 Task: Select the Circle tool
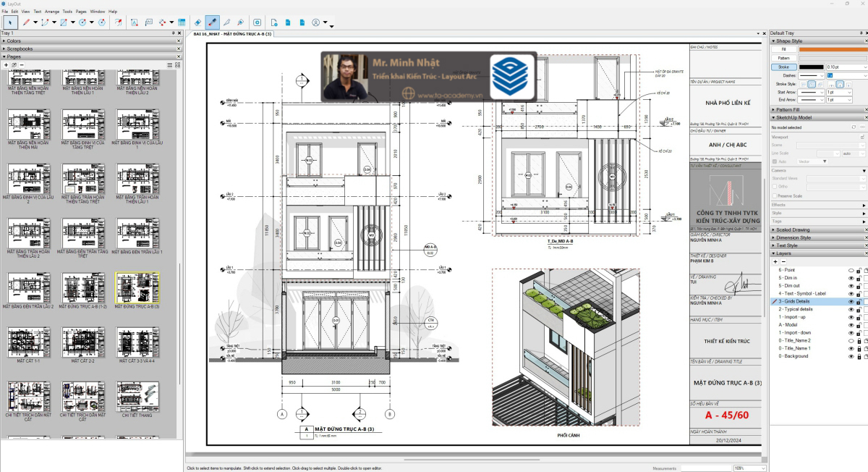coord(82,22)
